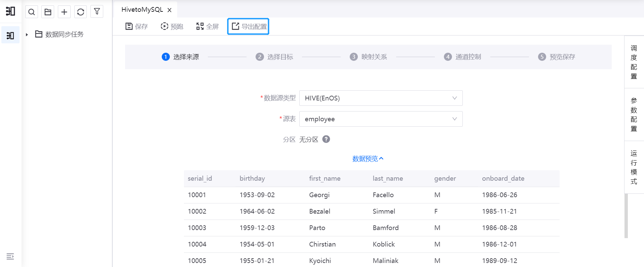Click the cell 10002
Viewport: 644px width, 267px height.
(x=197, y=211)
